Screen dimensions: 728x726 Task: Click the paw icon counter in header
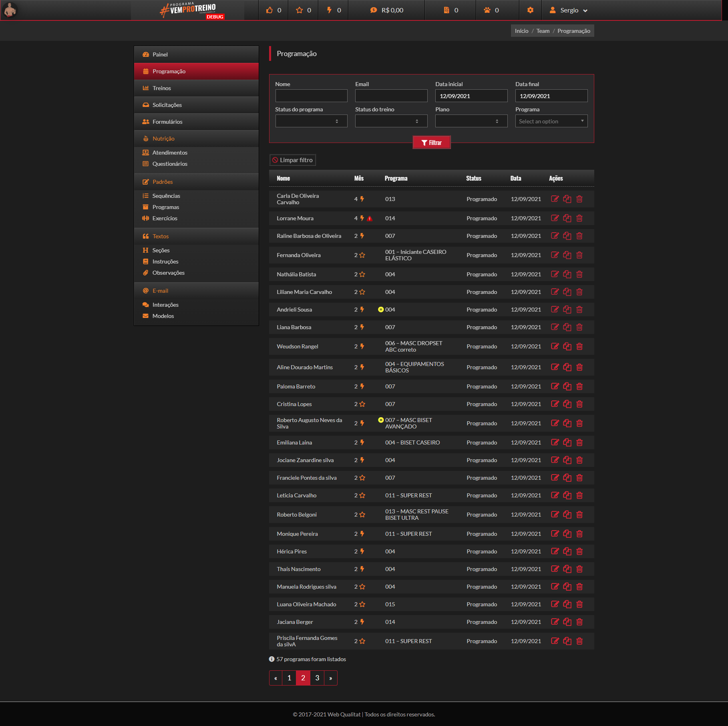[487, 10]
